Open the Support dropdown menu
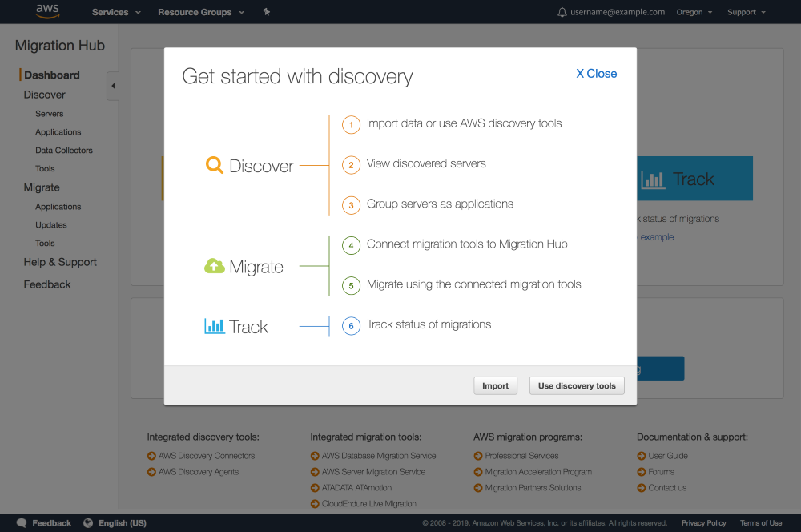Image resolution: width=801 pixels, height=532 pixels. click(746, 12)
